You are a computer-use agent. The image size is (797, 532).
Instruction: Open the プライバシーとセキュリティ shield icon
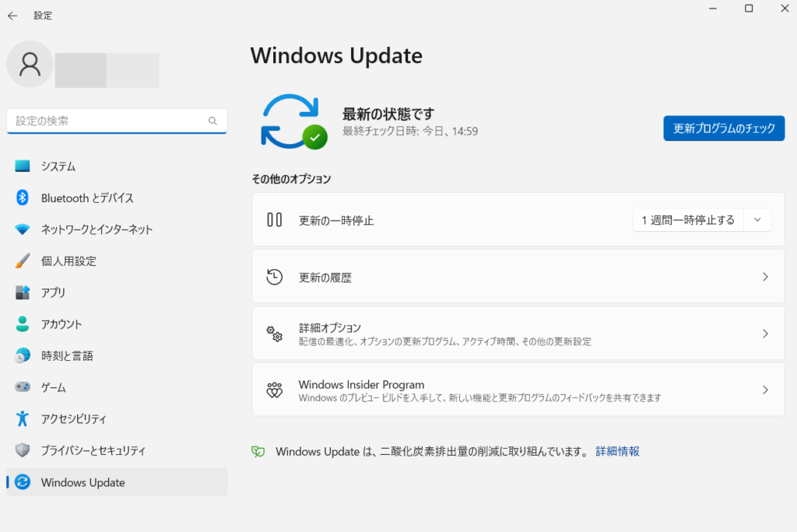(x=20, y=450)
